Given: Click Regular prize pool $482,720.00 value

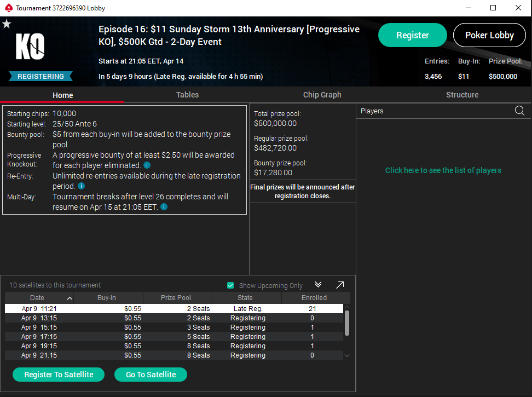Looking at the screenshot, I should 275,148.
